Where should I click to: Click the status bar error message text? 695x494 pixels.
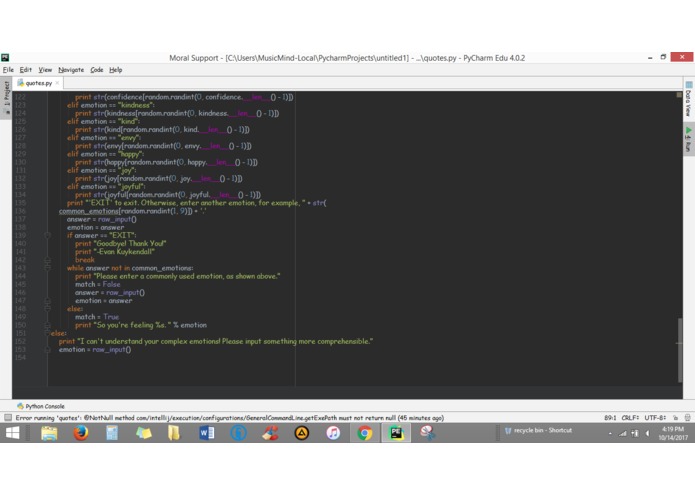pos(230,417)
